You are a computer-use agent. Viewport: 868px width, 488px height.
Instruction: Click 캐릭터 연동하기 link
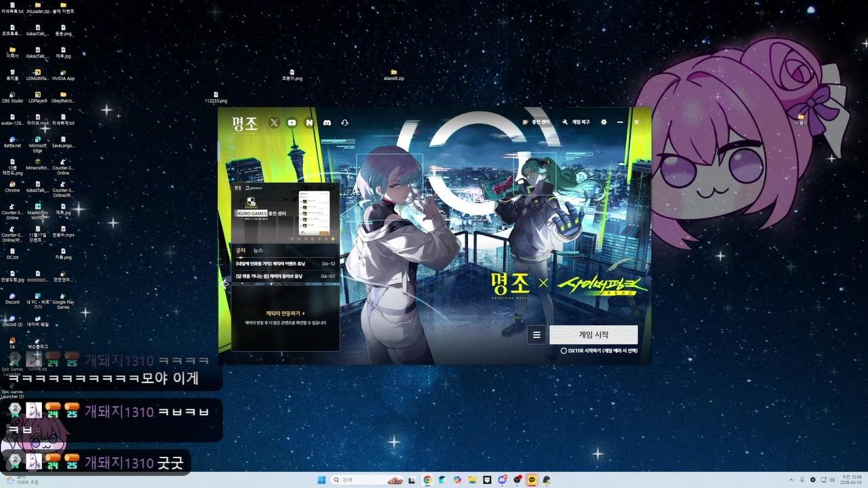pos(285,314)
